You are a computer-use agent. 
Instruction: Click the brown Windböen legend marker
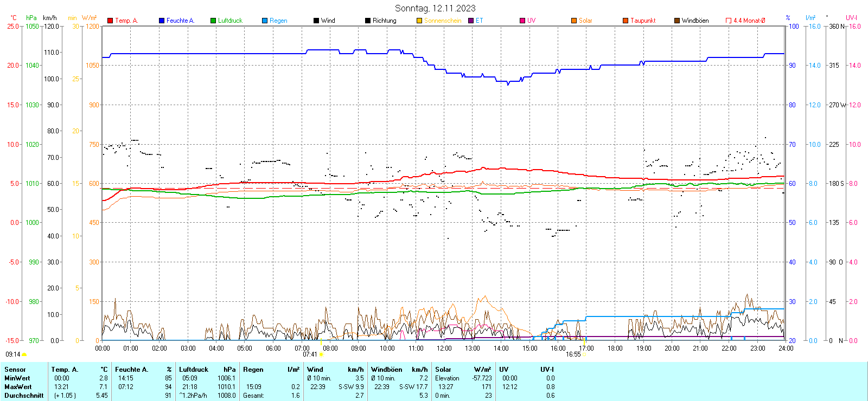coord(677,21)
